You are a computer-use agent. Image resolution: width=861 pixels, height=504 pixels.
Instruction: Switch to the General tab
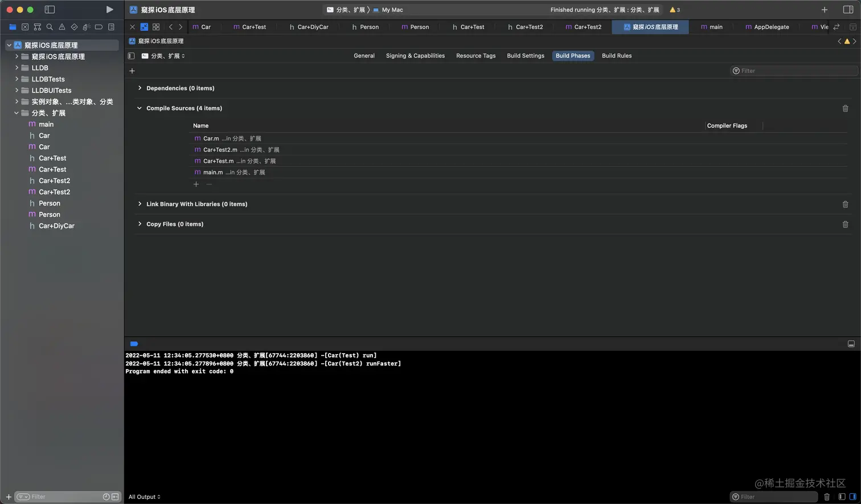click(364, 56)
